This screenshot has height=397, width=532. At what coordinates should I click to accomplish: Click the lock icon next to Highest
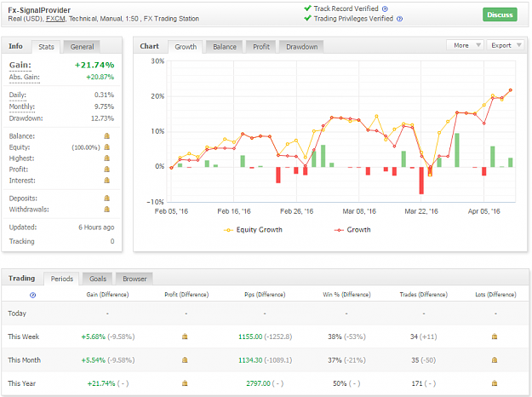(107, 158)
